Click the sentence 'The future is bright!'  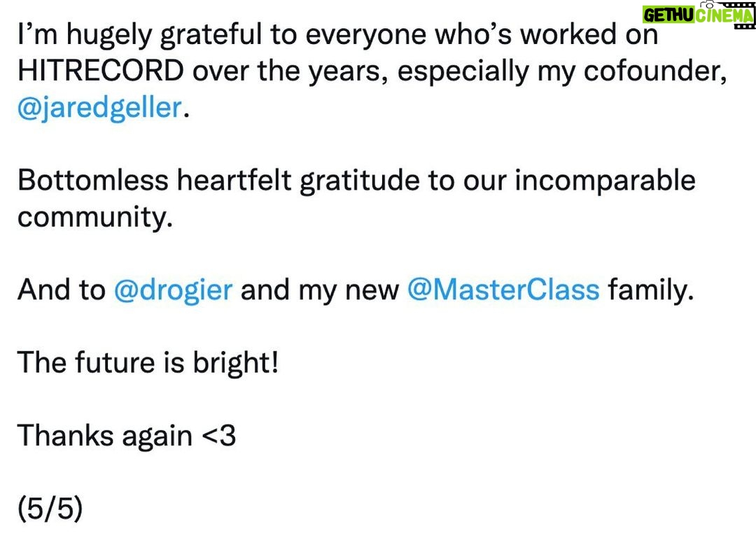click(x=148, y=362)
